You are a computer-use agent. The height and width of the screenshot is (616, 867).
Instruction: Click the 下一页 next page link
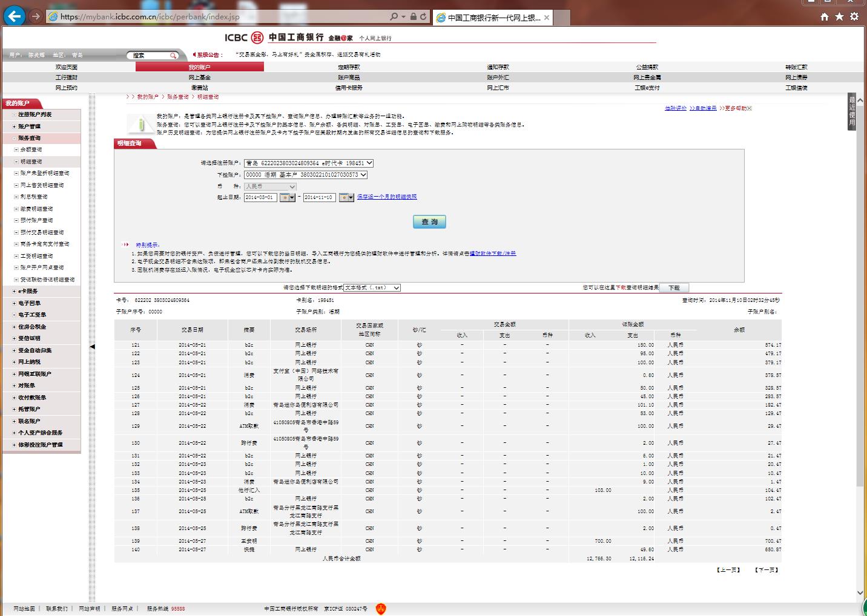pyautogui.click(x=766, y=570)
